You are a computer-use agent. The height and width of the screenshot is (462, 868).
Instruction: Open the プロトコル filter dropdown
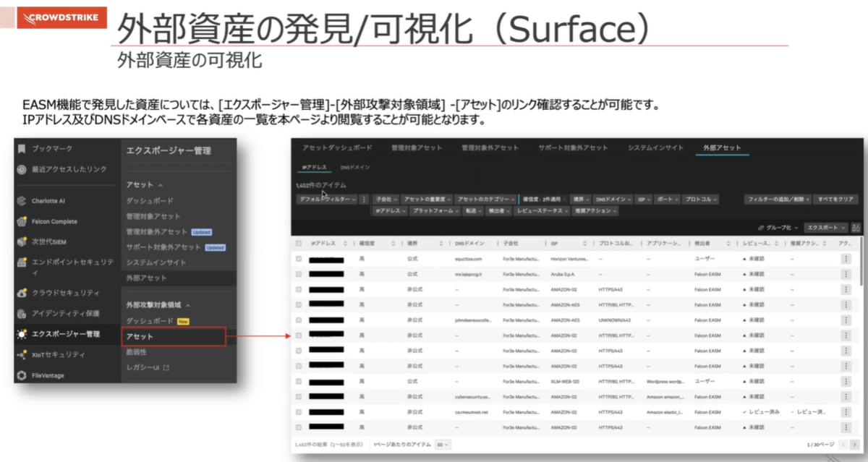point(701,199)
